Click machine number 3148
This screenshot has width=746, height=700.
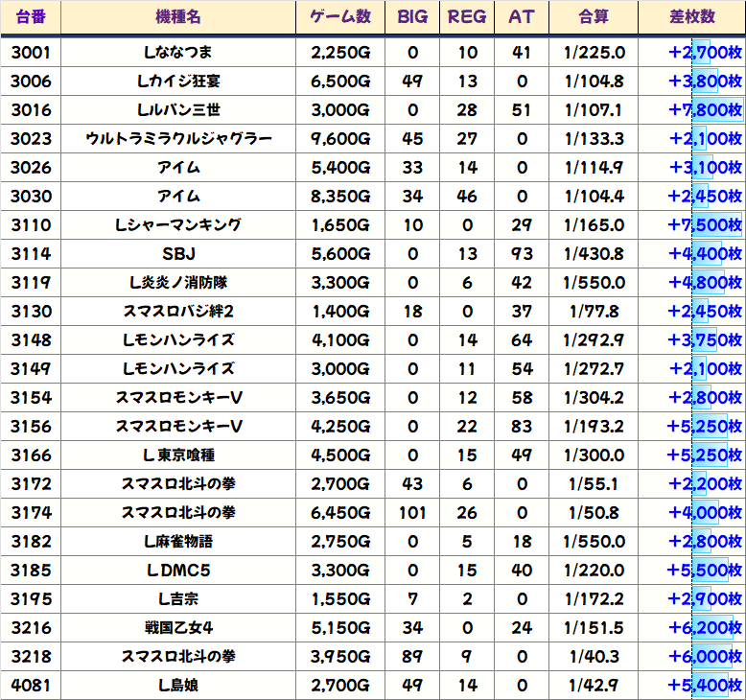tap(31, 340)
